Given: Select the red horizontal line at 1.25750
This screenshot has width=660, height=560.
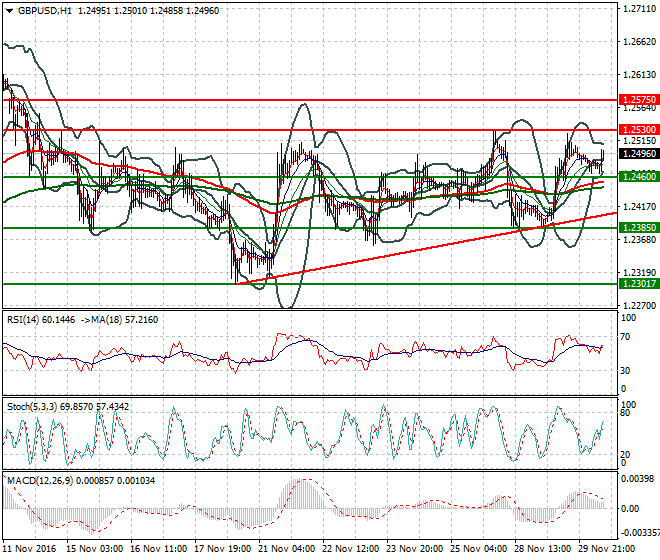Looking at the screenshot, I should point(310,100).
